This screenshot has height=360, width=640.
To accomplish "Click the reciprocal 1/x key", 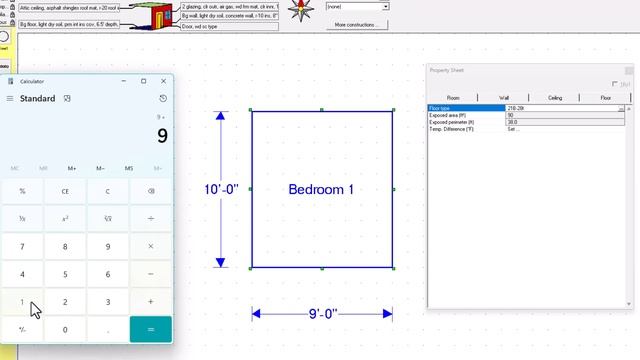I will (22, 219).
